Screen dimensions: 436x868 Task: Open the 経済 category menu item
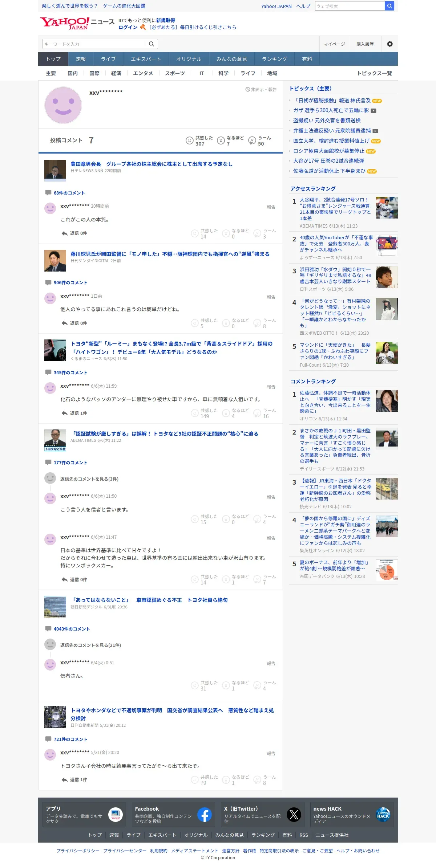coord(116,73)
